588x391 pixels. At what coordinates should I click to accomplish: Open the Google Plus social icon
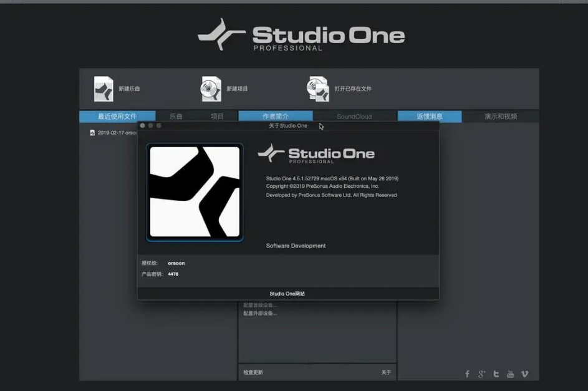pos(481,374)
